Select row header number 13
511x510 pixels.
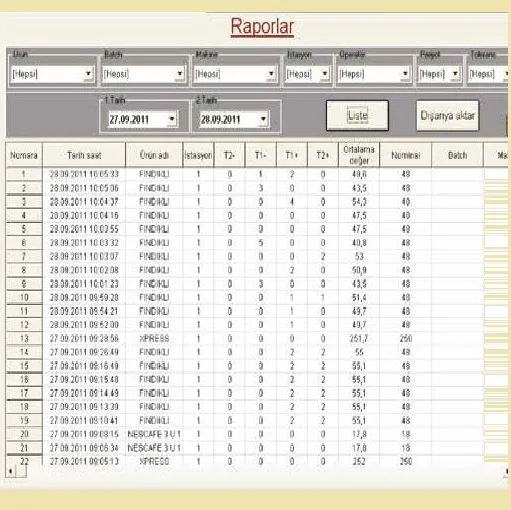(24, 338)
